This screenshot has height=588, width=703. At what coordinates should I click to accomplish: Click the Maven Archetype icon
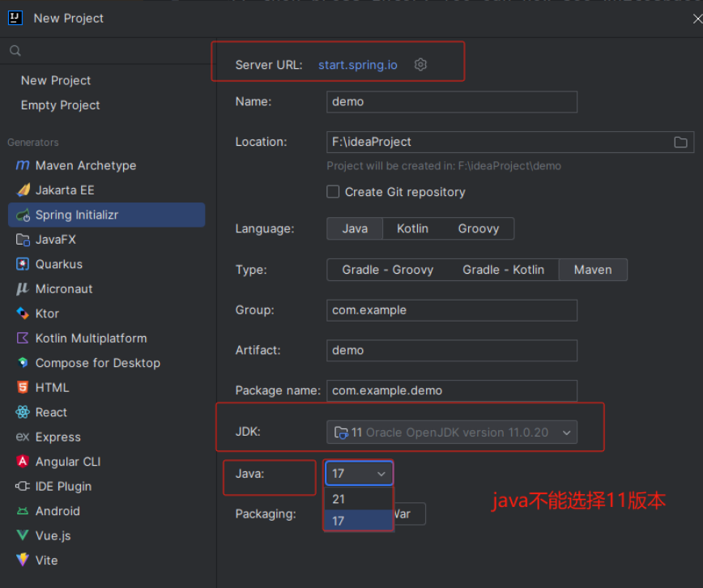pyautogui.click(x=23, y=165)
